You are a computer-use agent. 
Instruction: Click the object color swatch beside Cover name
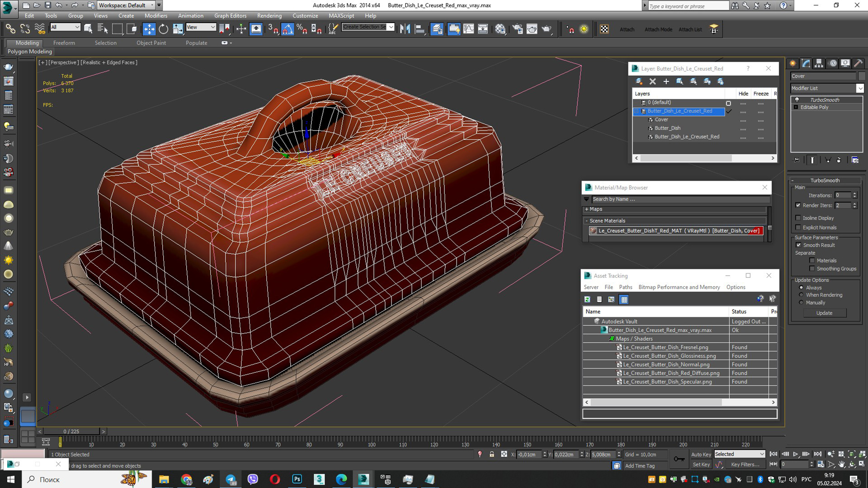(862, 76)
